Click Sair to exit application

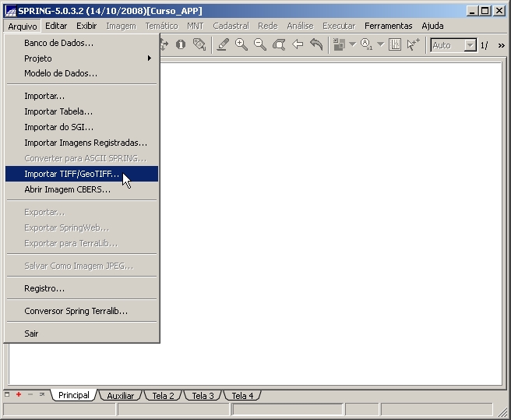click(31, 334)
